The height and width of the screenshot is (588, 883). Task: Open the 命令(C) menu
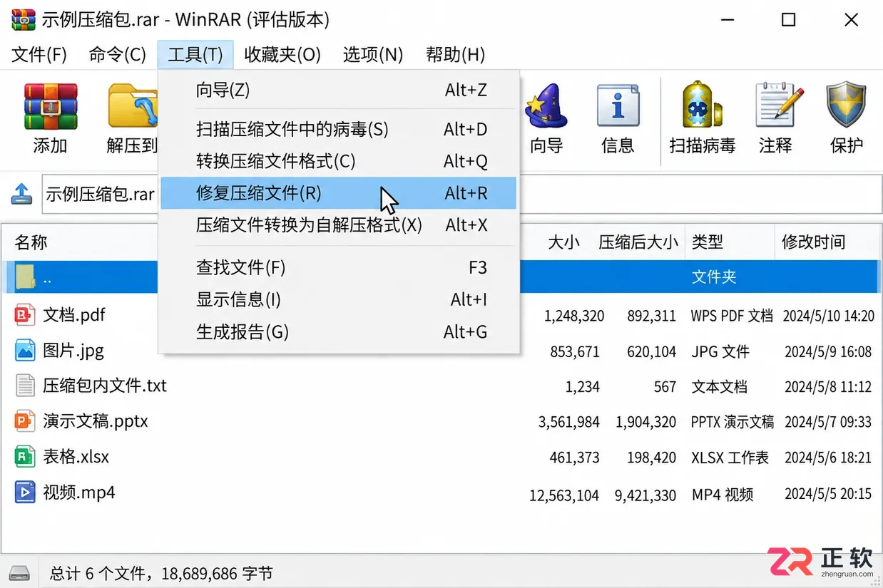point(118,55)
